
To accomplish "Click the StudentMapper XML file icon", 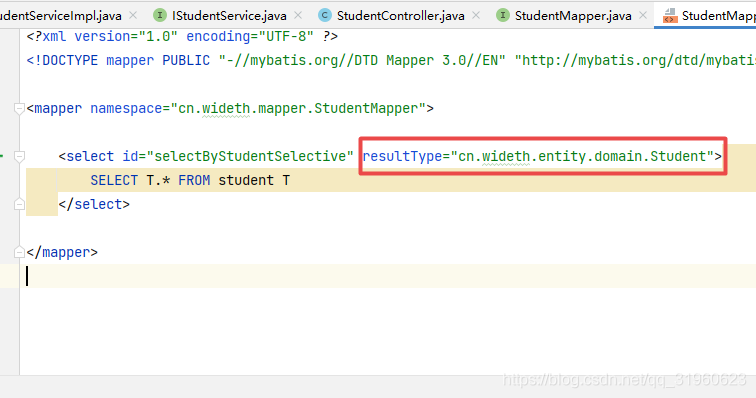I will 670,15.
